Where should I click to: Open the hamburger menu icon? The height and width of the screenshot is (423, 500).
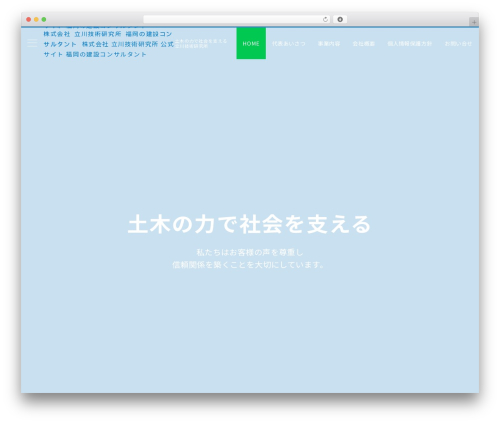click(x=32, y=43)
